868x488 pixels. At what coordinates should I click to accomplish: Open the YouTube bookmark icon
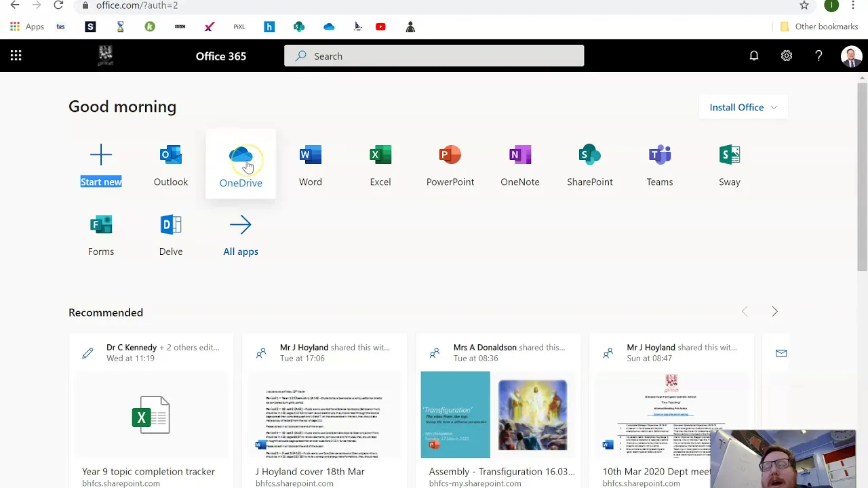point(380,26)
